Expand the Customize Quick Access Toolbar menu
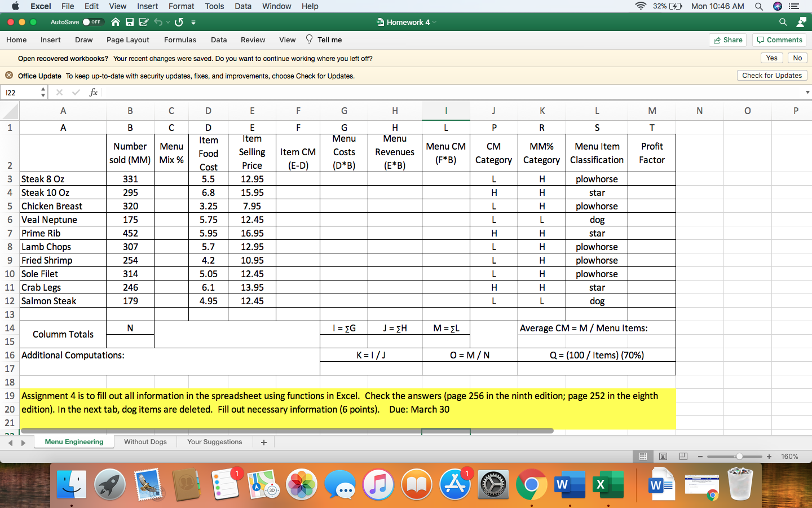812x508 pixels. pos(193,23)
